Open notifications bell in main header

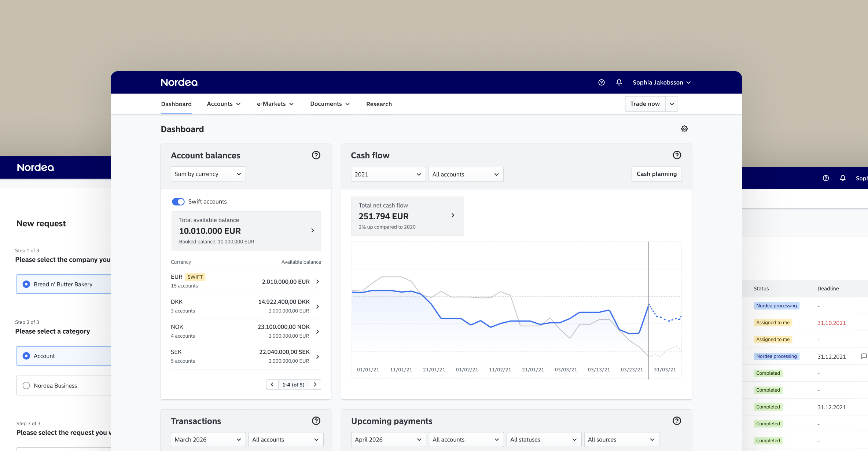[x=619, y=82]
